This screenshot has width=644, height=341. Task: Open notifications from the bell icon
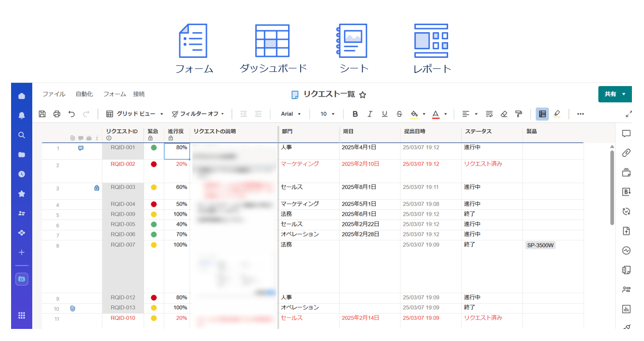(x=21, y=115)
